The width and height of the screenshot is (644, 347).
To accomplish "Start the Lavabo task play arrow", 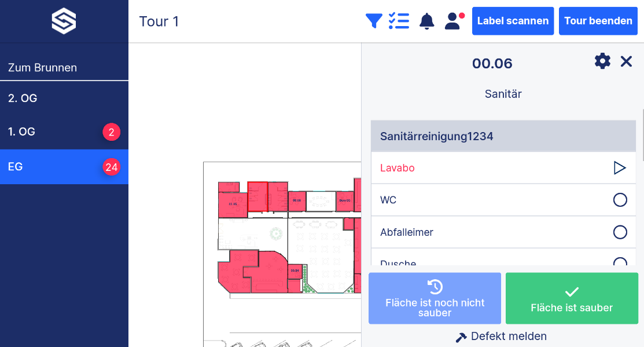I will tap(620, 168).
